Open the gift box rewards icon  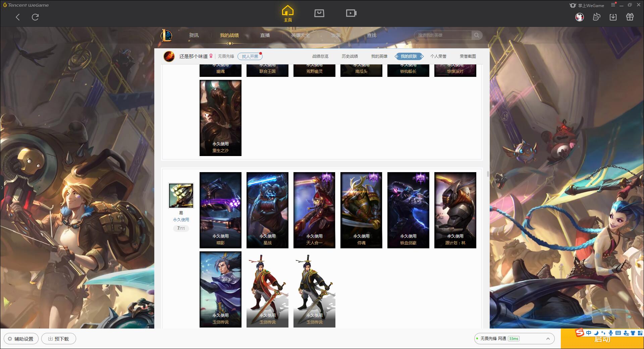pos(630,17)
